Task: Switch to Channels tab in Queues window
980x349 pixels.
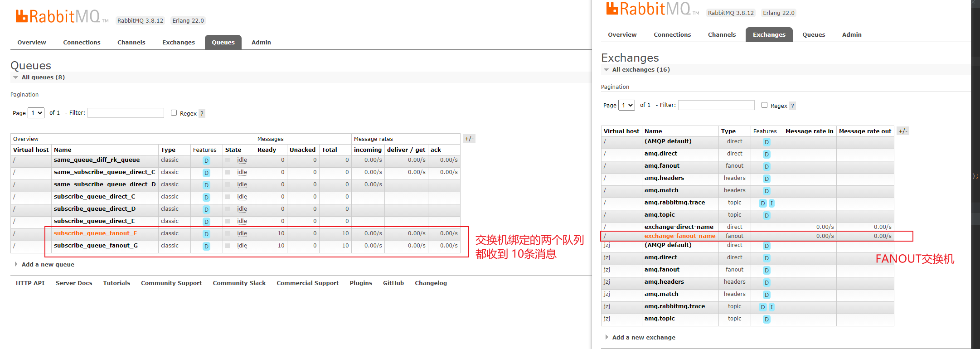Action: tap(131, 42)
